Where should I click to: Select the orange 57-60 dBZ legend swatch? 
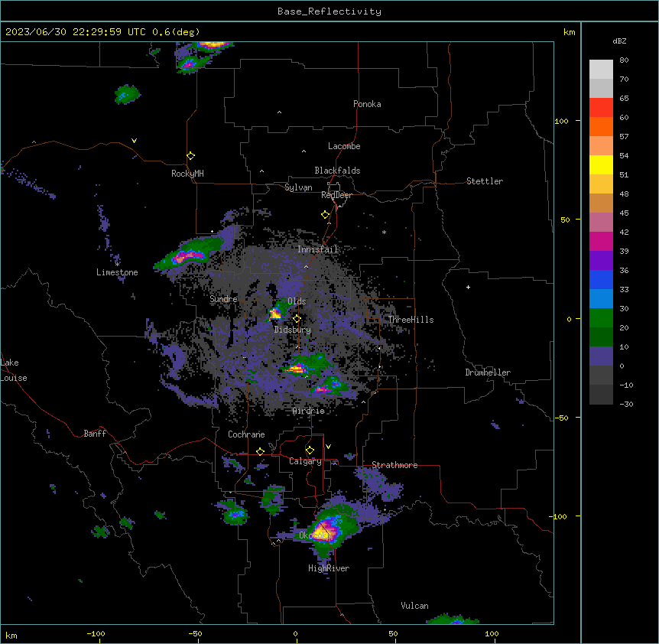(601, 126)
